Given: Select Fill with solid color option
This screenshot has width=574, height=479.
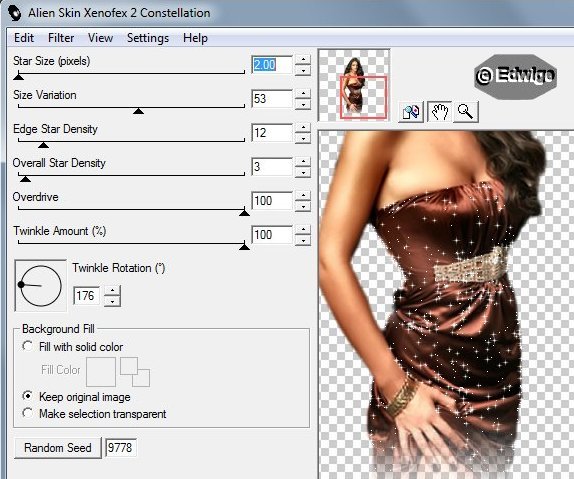Looking at the screenshot, I should pos(27,346).
